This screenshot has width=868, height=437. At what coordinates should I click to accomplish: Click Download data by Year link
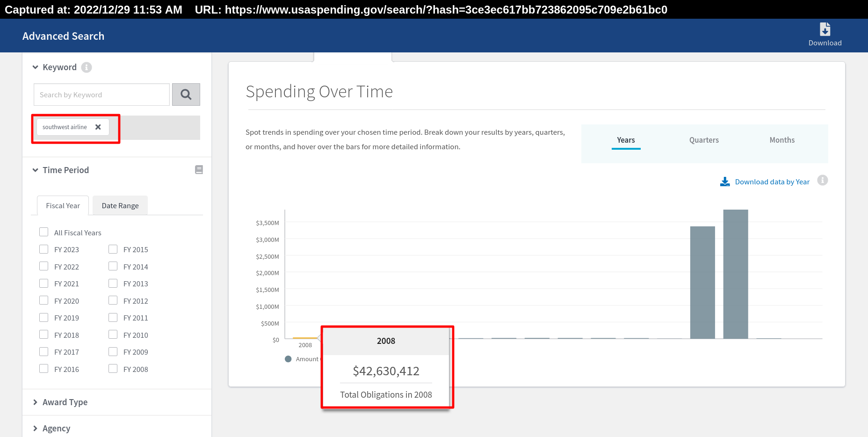(x=772, y=182)
